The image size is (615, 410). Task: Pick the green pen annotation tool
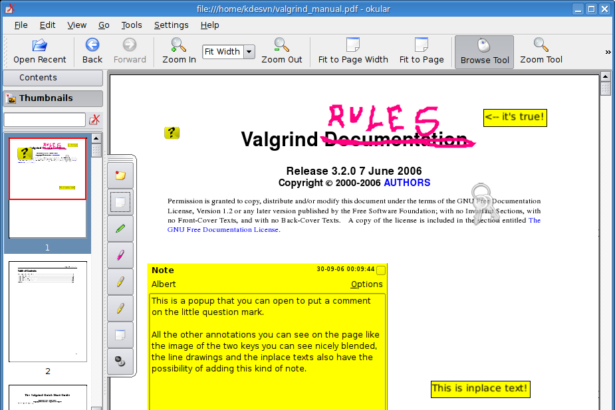pos(120,228)
